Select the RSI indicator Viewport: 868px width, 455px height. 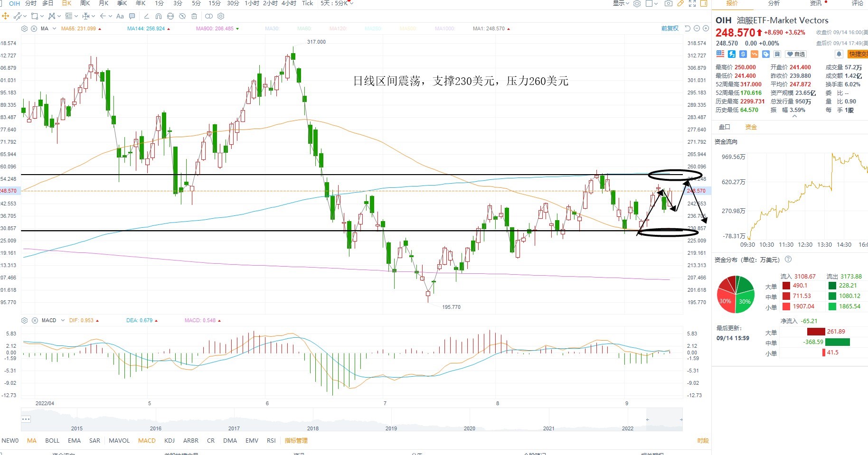[271, 441]
